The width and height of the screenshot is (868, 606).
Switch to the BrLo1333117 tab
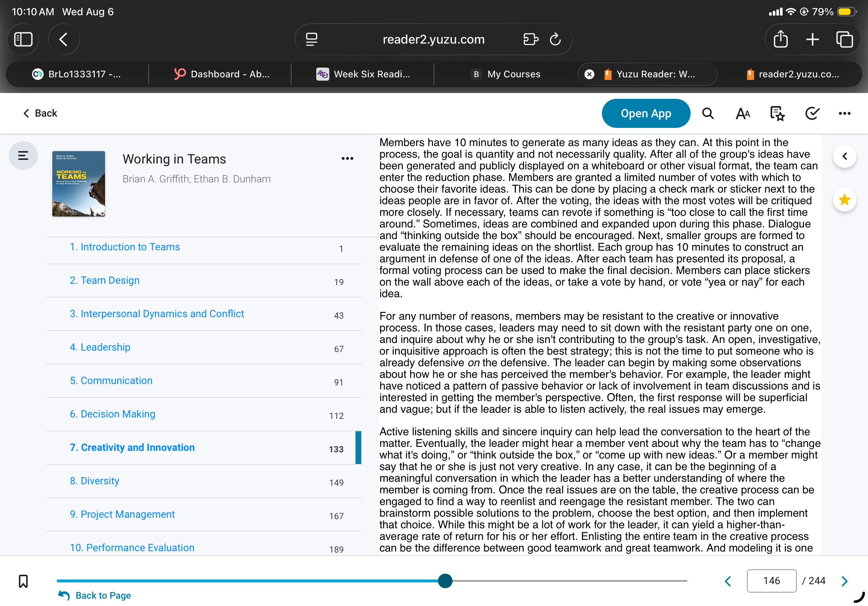(77, 74)
